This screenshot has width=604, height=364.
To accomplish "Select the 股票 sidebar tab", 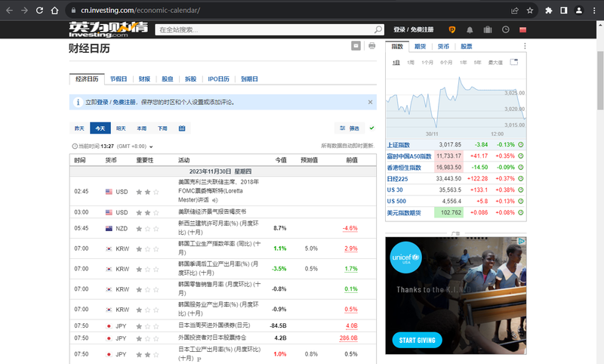I will (467, 46).
